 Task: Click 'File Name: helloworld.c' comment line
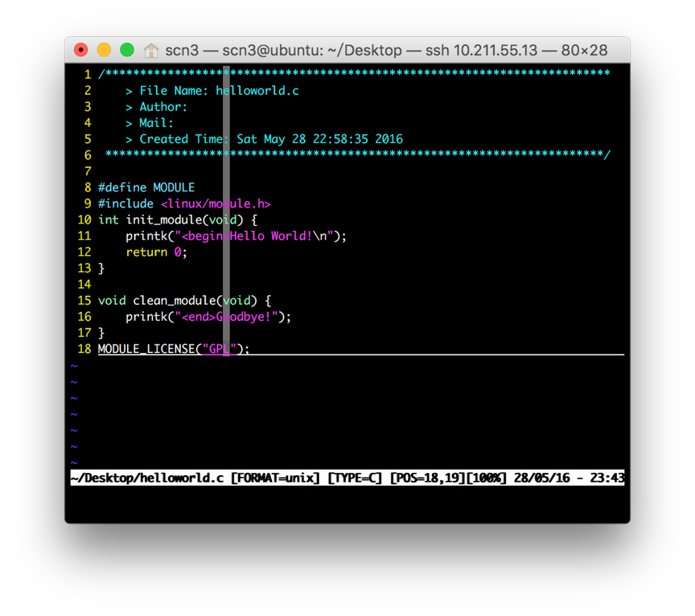point(219,91)
